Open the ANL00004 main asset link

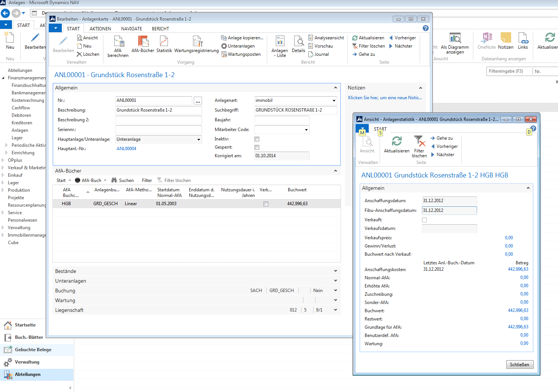126,149
